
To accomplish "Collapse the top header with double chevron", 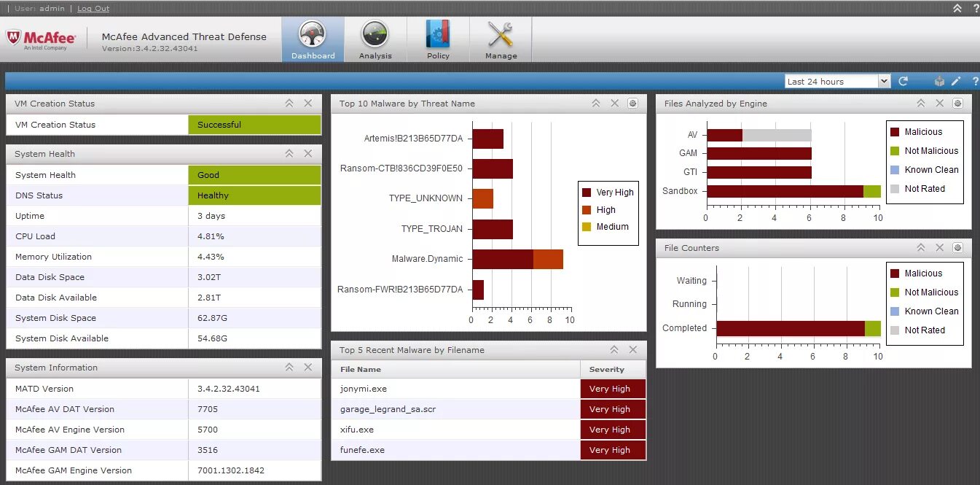I will tap(957, 9).
